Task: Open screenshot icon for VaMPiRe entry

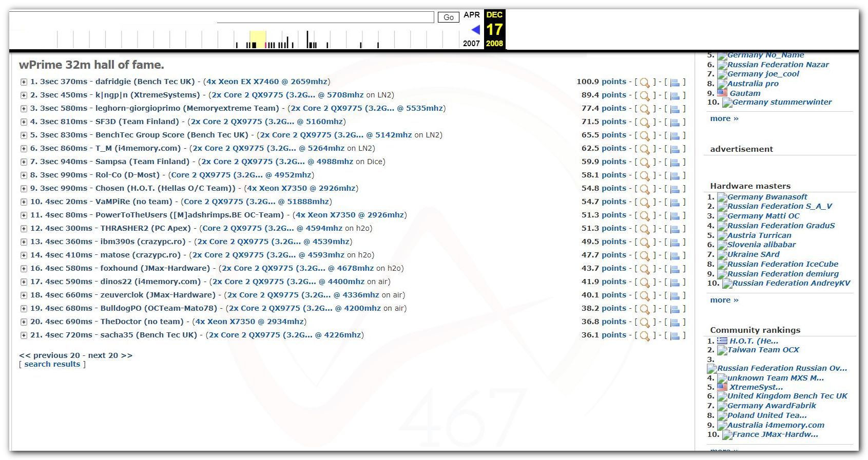Action: 675,203
